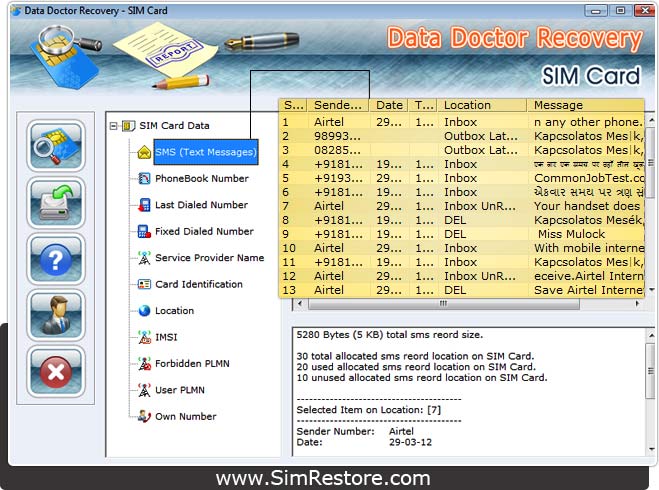Click the Location globe icon
Screen dimensions: 659x490
(x=144, y=311)
